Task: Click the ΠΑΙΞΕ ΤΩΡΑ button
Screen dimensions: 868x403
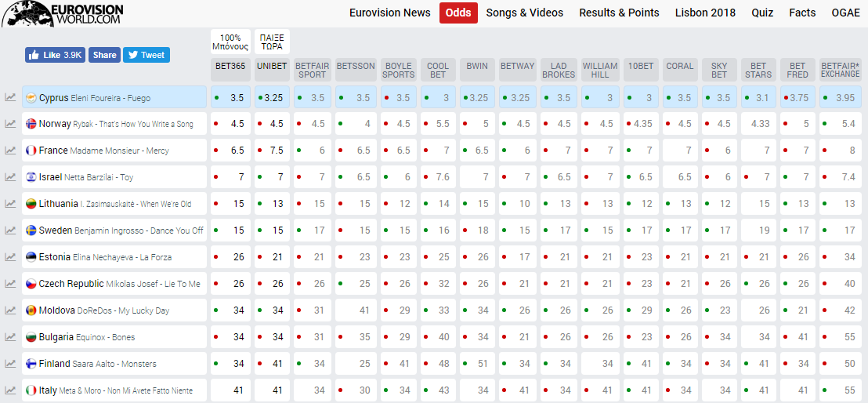Action: [272, 42]
